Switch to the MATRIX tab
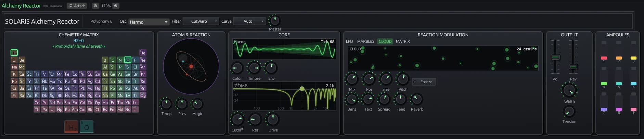The height and width of the screenshot is (139, 644). point(403,41)
